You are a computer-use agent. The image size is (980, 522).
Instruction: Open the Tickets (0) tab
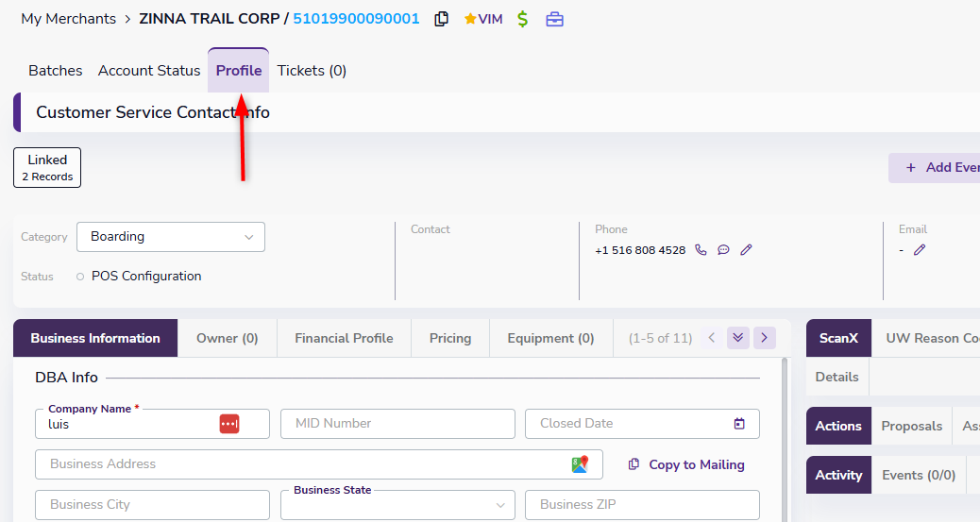[312, 71]
